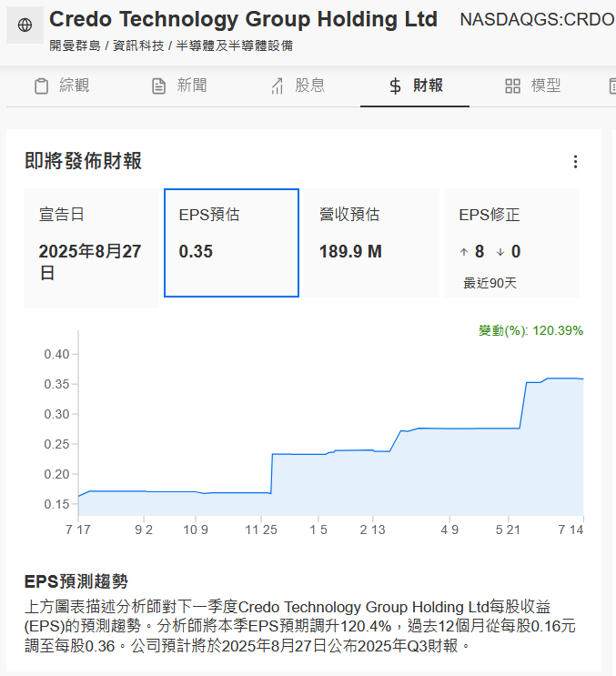
Task: Click the 5 21 date tick on chart
Action: pyautogui.click(x=508, y=530)
